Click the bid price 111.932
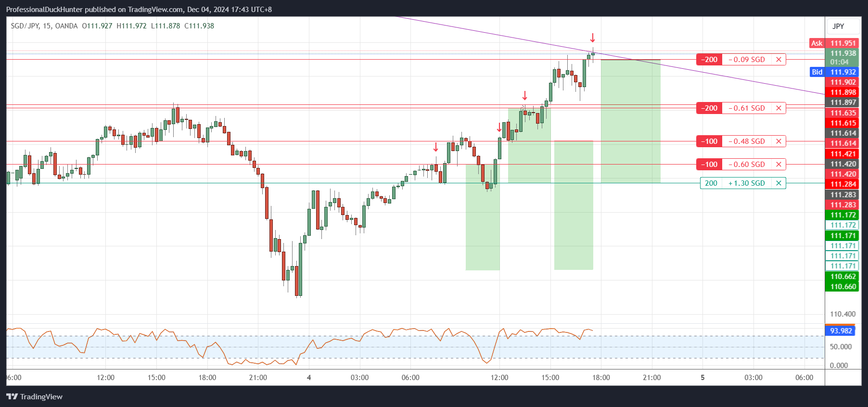868x407 pixels. point(843,72)
